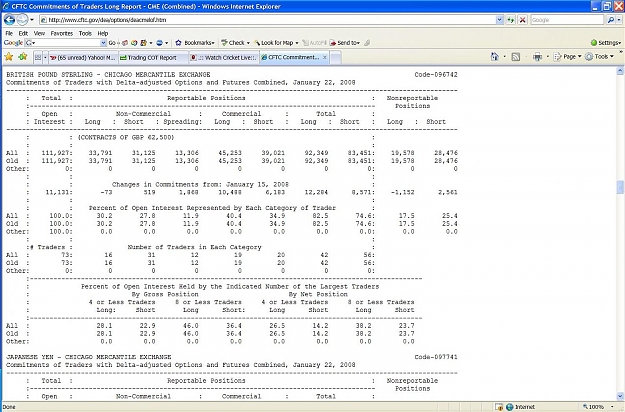Open the 100% zoom level control
This screenshot has width=625, height=412.
[x=599, y=407]
